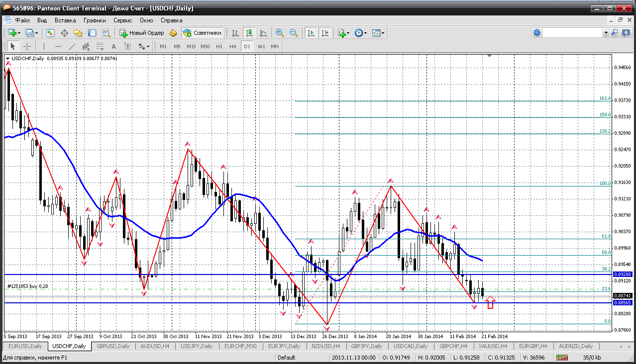Click the zoom out magnifier icon
Screen dimensions: 636x364
[294, 33]
